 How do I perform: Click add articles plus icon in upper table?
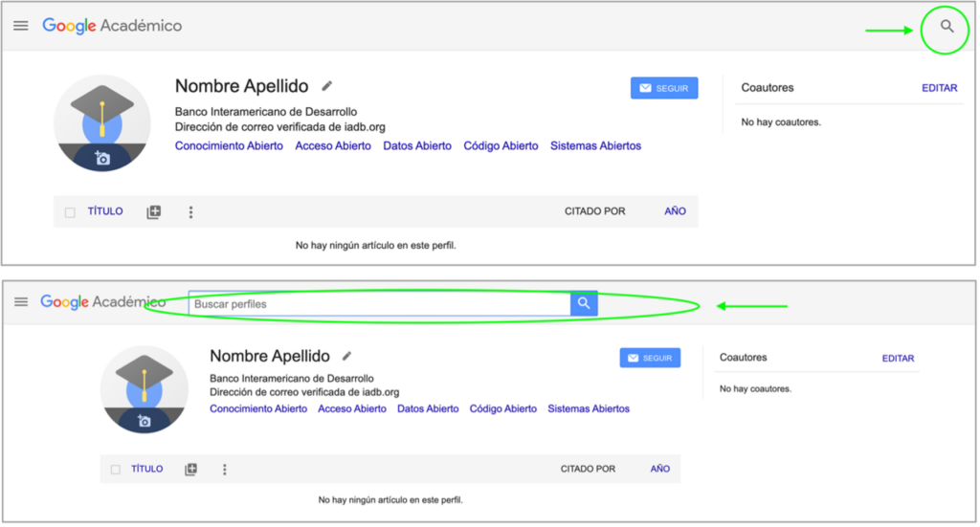(153, 211)
